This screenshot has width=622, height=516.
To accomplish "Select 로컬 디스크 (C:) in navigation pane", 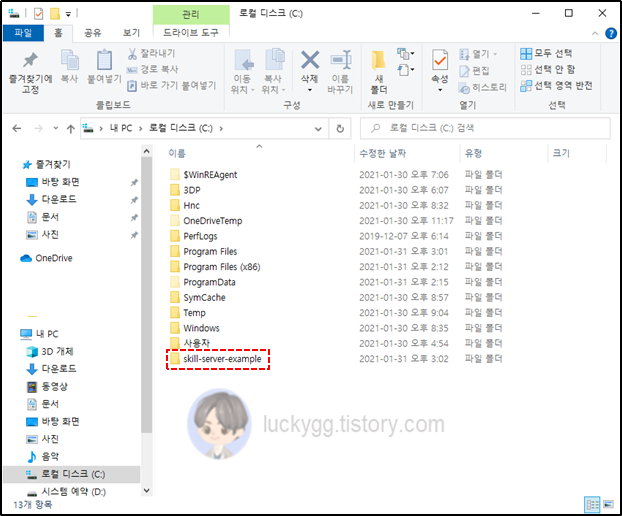I will 71,474.
